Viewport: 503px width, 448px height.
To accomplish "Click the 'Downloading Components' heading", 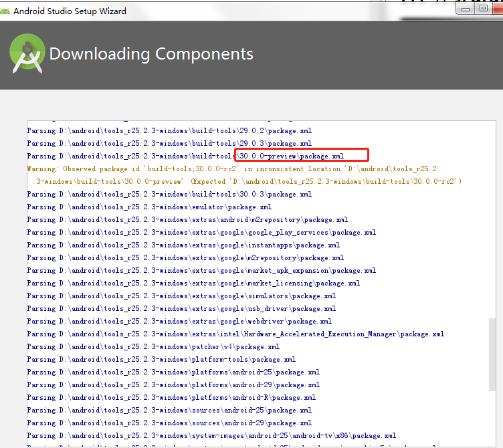I will pos(151,54).
